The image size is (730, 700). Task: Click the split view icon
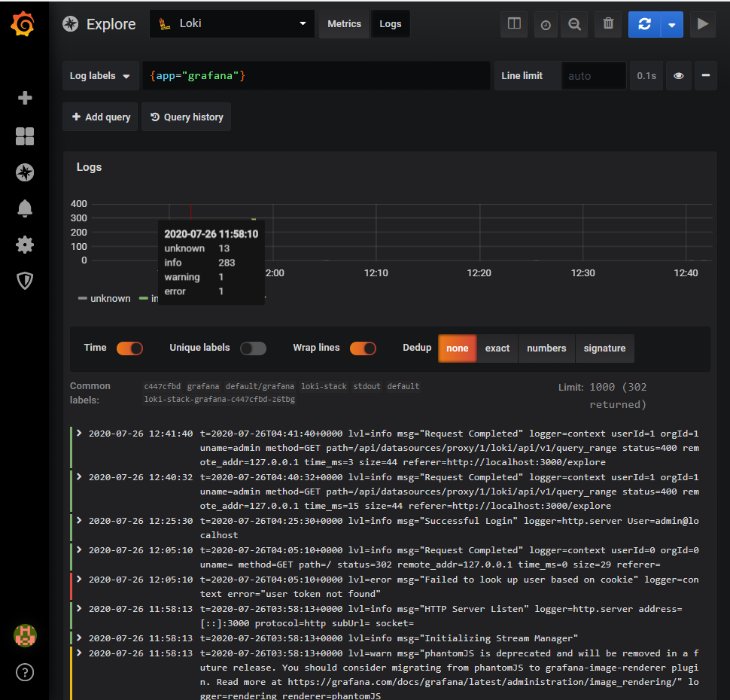coord(514,24)
